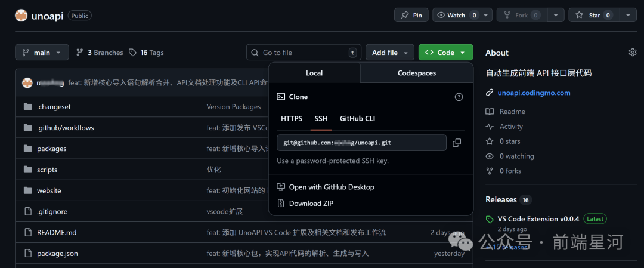644x268 pixels.
Task: Focus the Go to file search field
Action: pyautogui.click(x=304, y=52)
